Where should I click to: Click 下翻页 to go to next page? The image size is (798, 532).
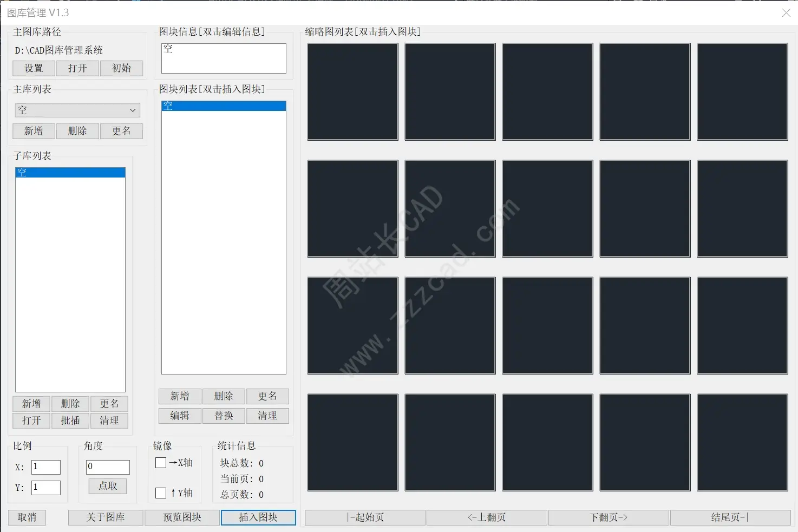pyautogui.click(x=608, y=517)
